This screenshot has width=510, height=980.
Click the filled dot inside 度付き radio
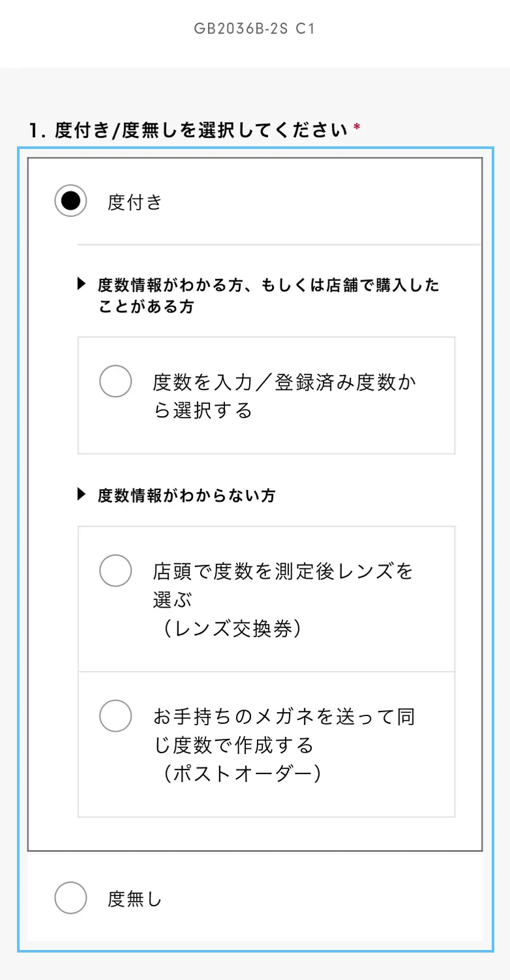coord(71,201)
